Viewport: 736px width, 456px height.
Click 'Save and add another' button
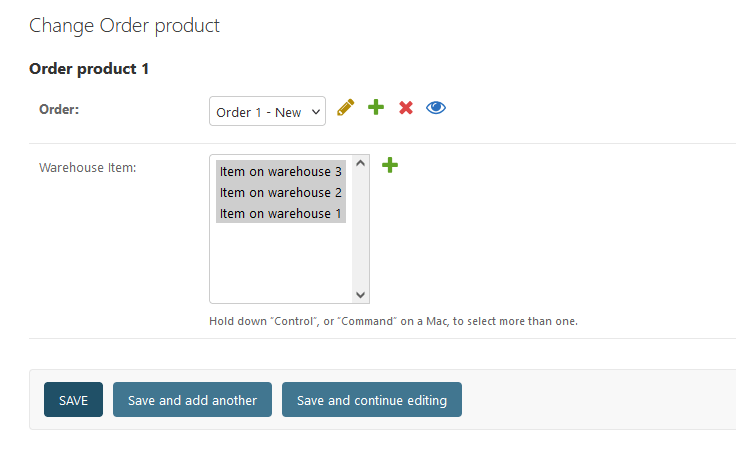click(192, 400)
